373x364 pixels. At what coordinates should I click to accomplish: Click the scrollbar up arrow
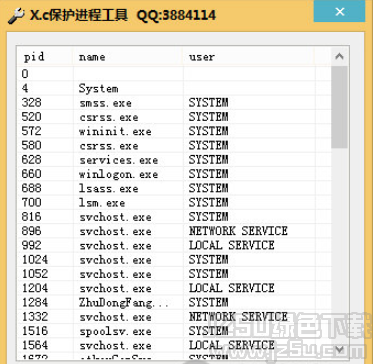[339, 56]
